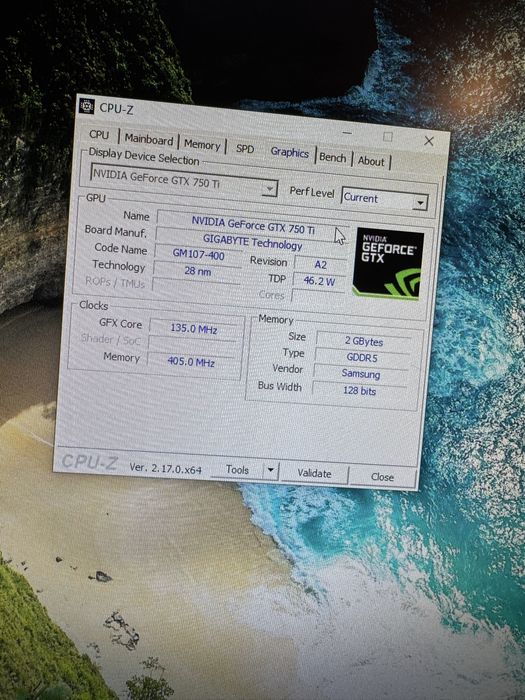Open the Mainboard tab
This screenshot has height=700, width=525.
point(149,140)
